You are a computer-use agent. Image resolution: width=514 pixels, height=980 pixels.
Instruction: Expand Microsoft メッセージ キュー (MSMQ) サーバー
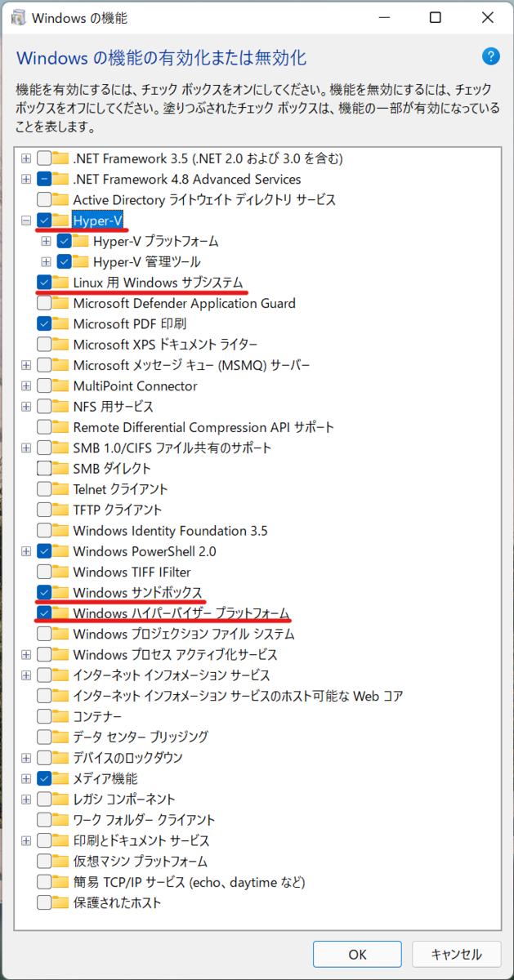(x=26, y=365)
